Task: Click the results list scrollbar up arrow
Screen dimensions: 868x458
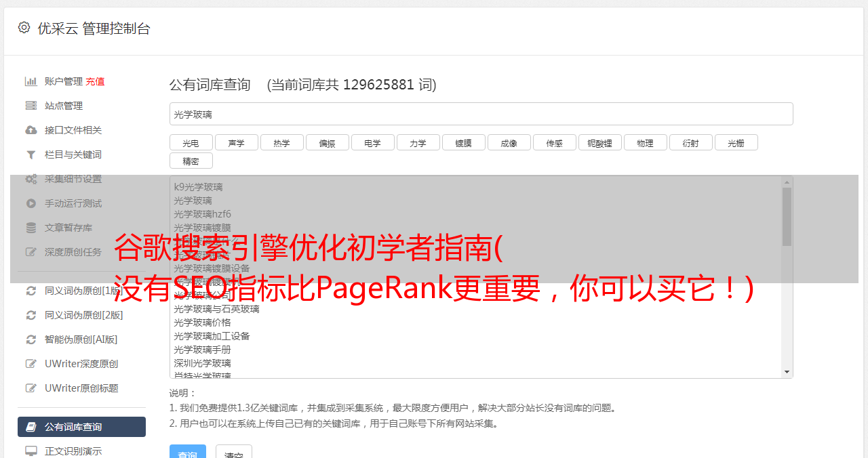Action: tap(787, 182)
